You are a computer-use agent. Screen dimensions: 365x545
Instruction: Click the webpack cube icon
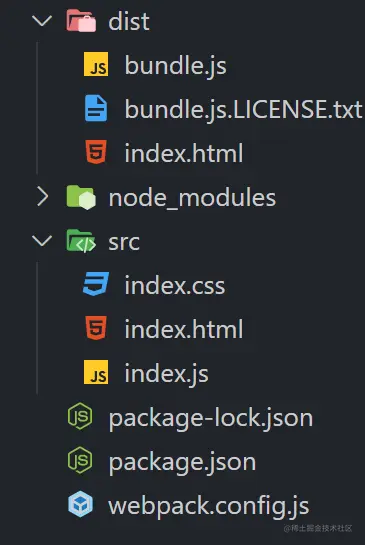[81, 504]
